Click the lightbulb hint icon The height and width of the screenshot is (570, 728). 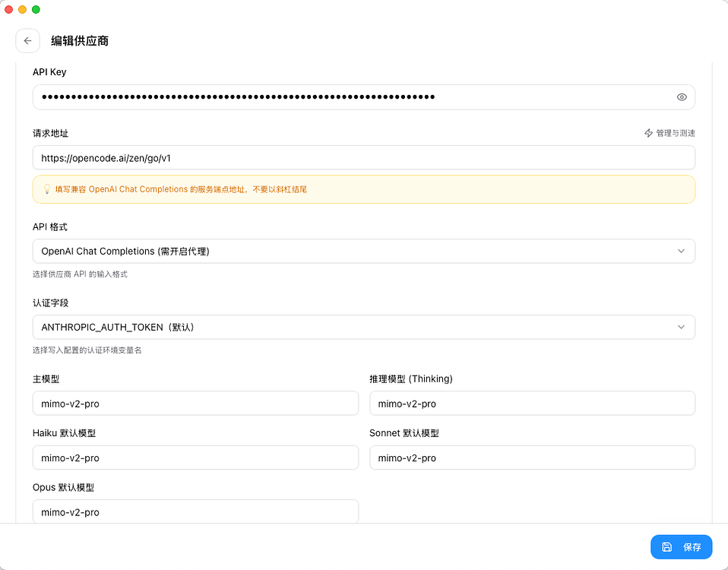47,189
